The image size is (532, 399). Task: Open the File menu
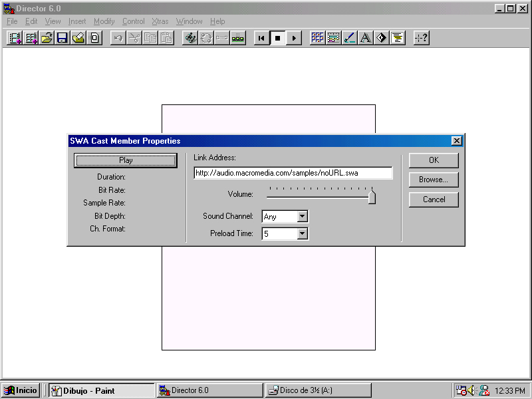tap(12, 21)
